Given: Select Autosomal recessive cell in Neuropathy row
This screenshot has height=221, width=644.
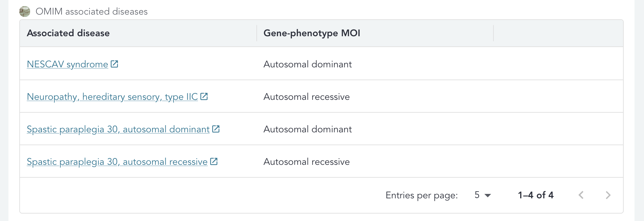Looking at the screenshot, I should 306,97.
